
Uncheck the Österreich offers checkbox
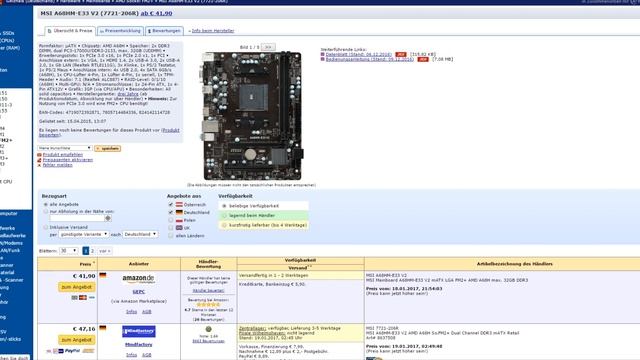point(171,204)
